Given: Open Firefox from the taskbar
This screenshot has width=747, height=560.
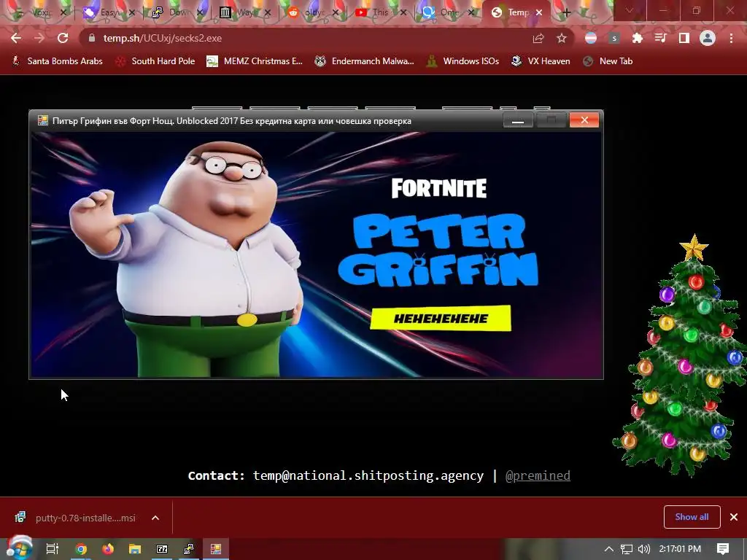Looking at the screenshot, I should click(x=108, y=549).
